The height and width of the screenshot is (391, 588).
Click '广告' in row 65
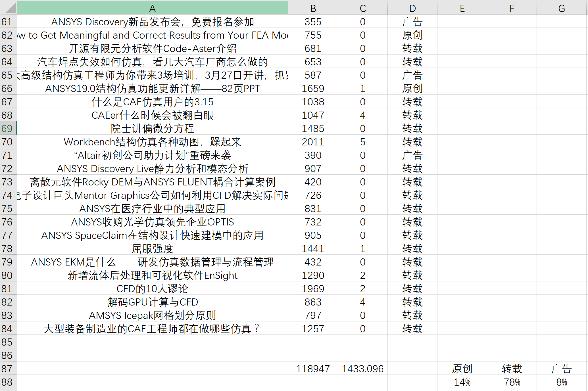click(412, 75)
